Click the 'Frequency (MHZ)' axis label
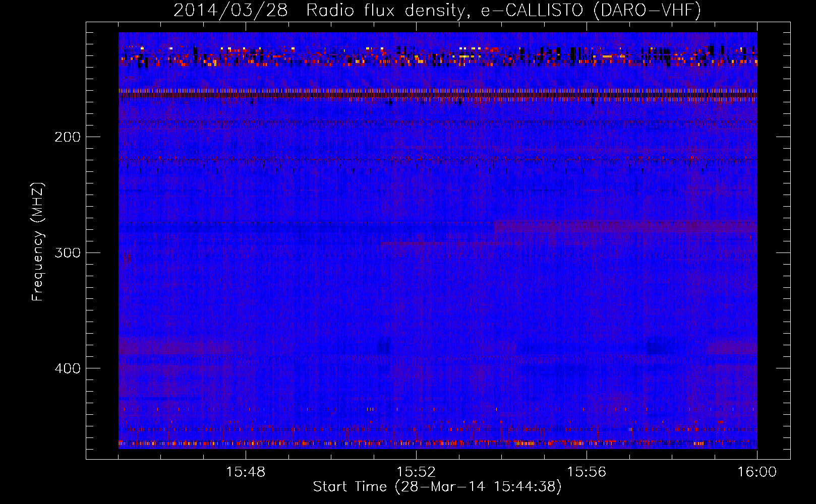The image size is (816, 504). 38,242
